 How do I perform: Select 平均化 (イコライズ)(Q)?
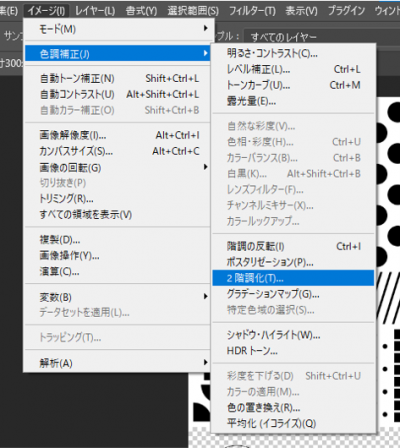(293, 423)
